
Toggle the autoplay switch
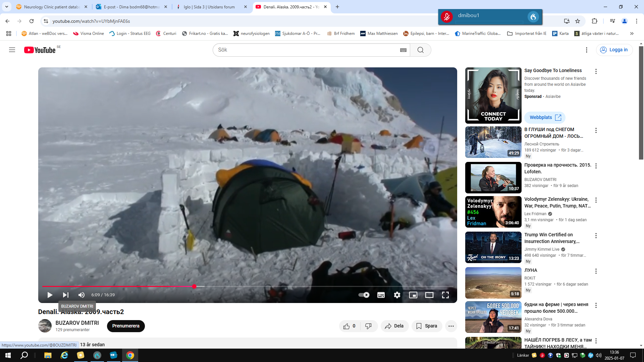coord(364,295)
